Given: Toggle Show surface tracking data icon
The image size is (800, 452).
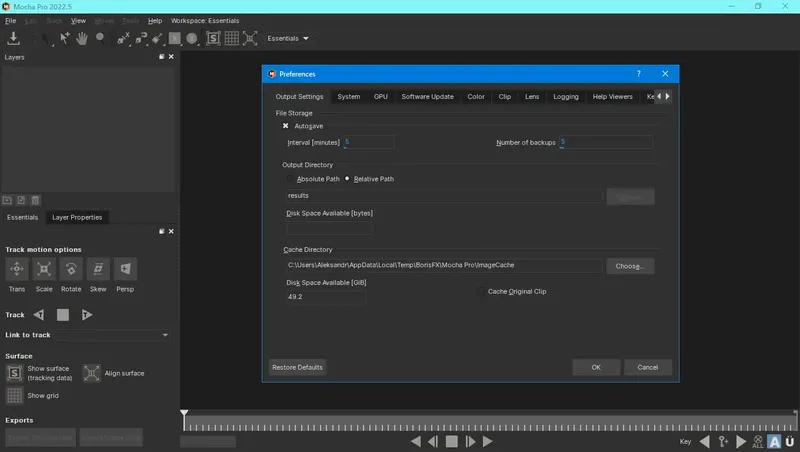Looking at the screenshot, I should click(x=14, y=373).
